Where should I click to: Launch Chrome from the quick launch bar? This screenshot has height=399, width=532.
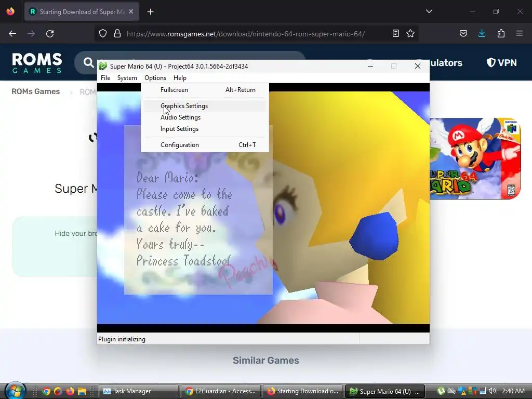46,391
